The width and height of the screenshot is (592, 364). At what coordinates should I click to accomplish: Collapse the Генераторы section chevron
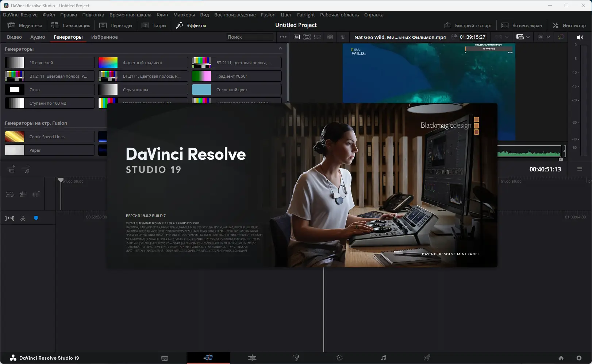click(x=280, y=49)
